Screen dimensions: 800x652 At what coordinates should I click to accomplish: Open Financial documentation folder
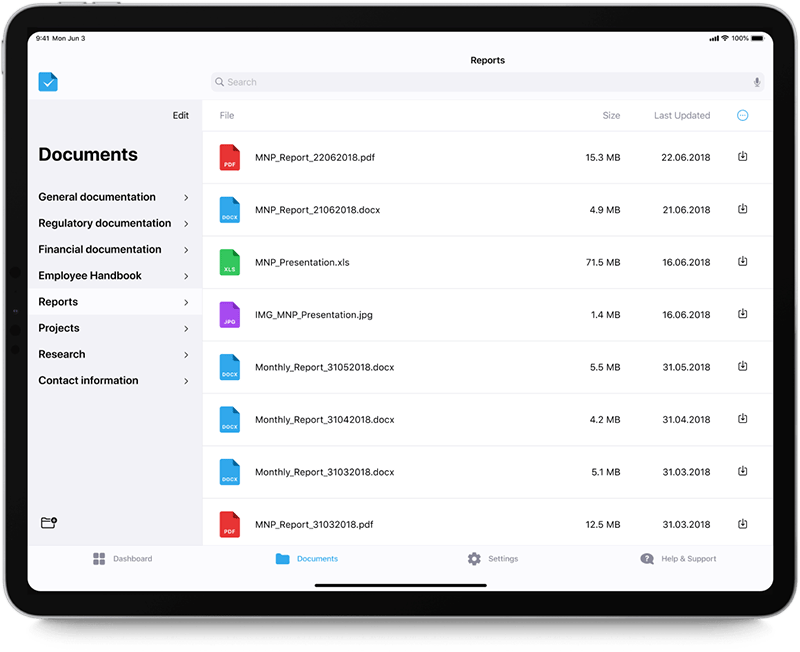pyautogui.click(x=114, y=249)
